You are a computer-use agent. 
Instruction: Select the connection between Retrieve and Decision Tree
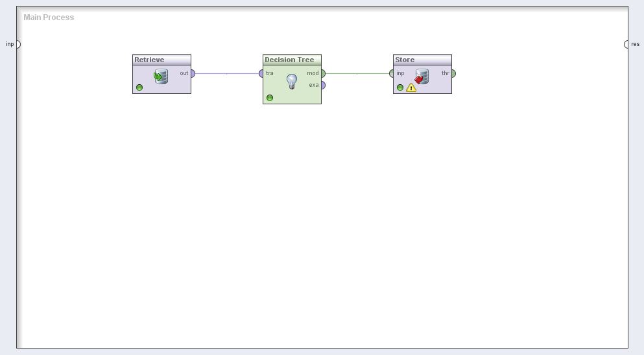[227, 73]
